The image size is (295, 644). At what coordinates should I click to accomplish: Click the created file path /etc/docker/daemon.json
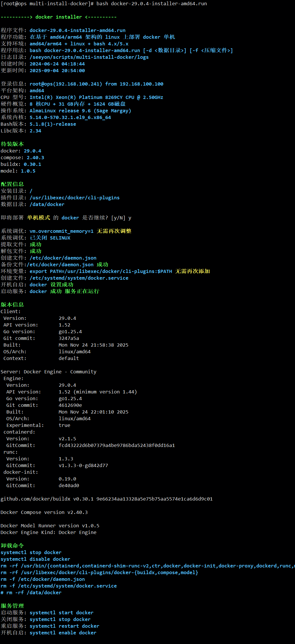point(63,258)
